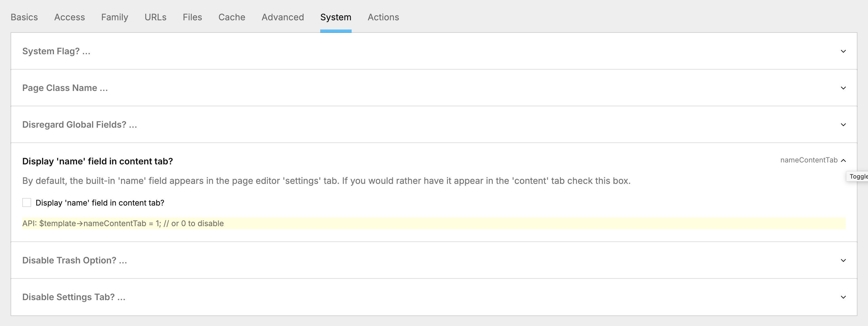Image resolution: width=868 pixels, height=326 pixels.
Task: Expand System Flag section chevron
Action: [843, 51]
